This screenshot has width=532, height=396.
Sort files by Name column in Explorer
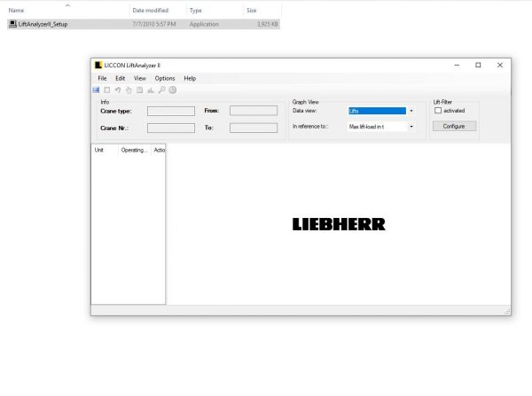(16, 11)
